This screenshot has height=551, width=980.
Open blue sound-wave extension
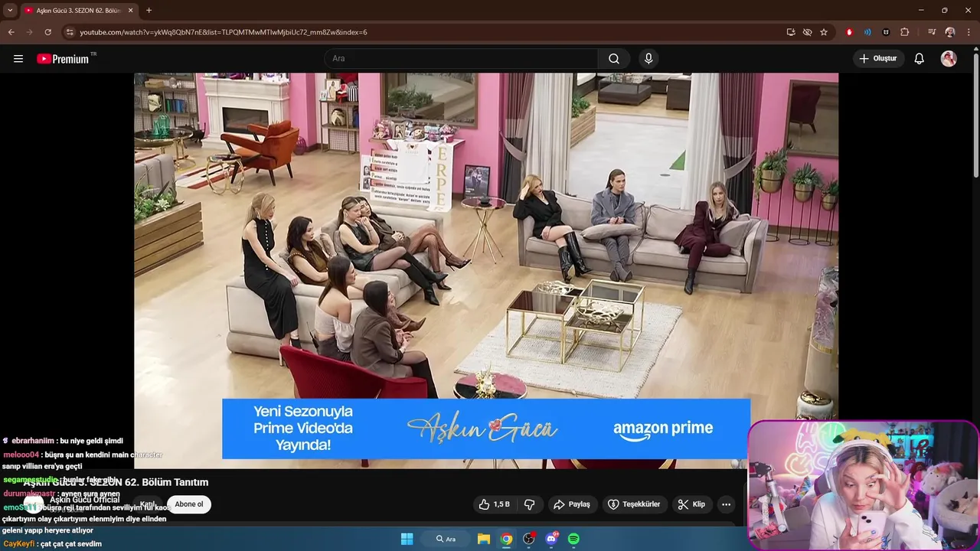867,32
